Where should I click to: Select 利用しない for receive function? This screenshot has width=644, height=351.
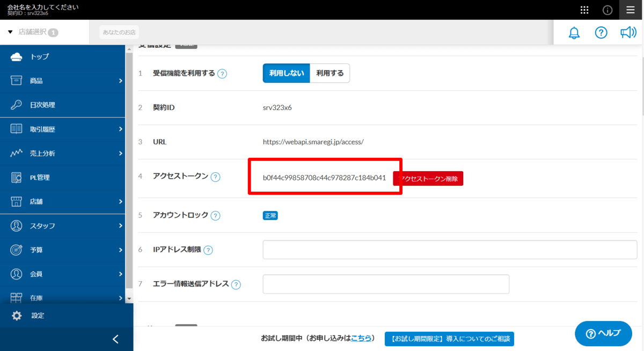tap(287, 73)
